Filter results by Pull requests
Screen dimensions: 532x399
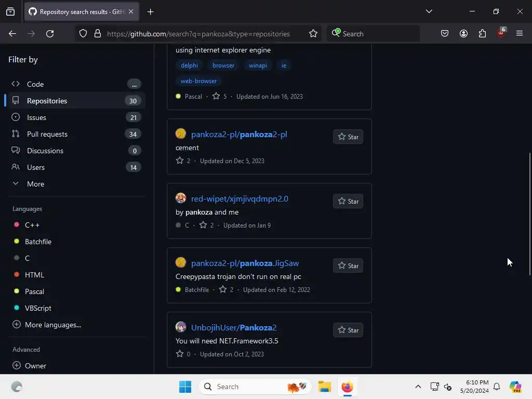76,134
